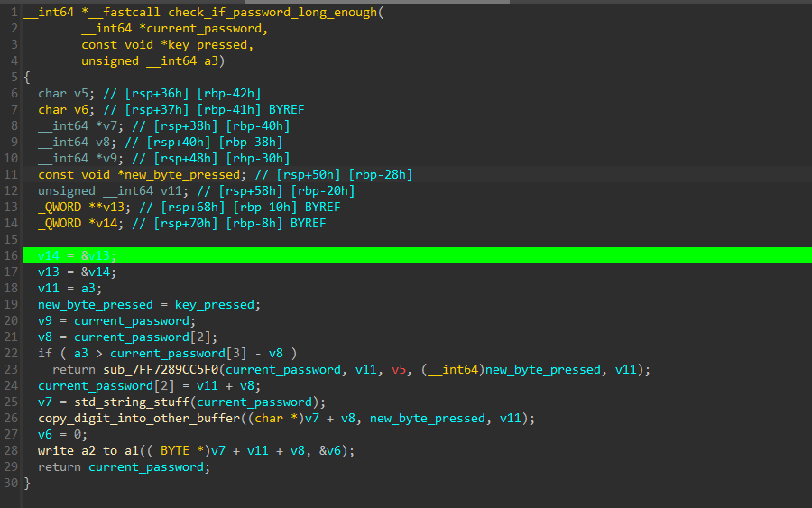Click the v6 = 0 assignment line
This screenshot has width=812, height=508.
(60, 434)
